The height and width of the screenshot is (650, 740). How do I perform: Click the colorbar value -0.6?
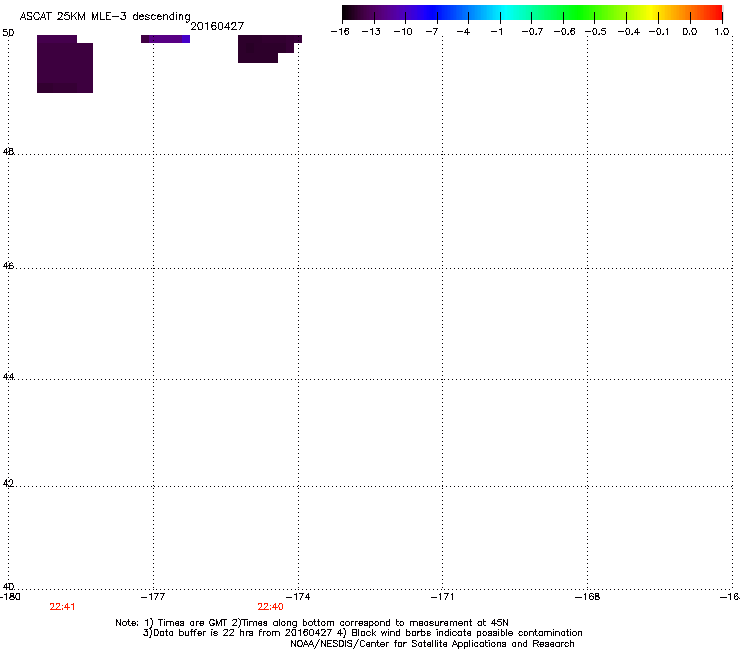click(x=564, y=32)
